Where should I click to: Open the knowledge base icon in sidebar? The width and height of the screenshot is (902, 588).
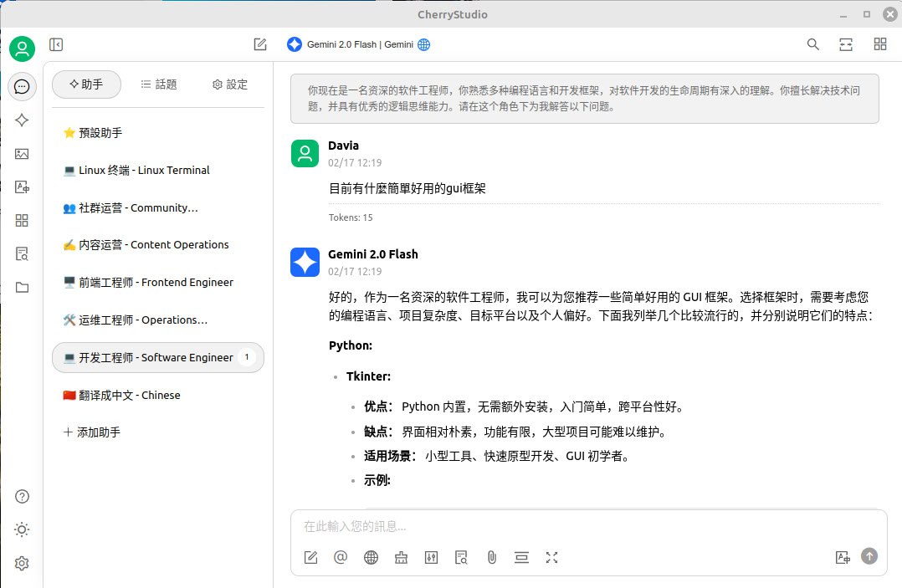pyautogui.click(x=22, y=253)
